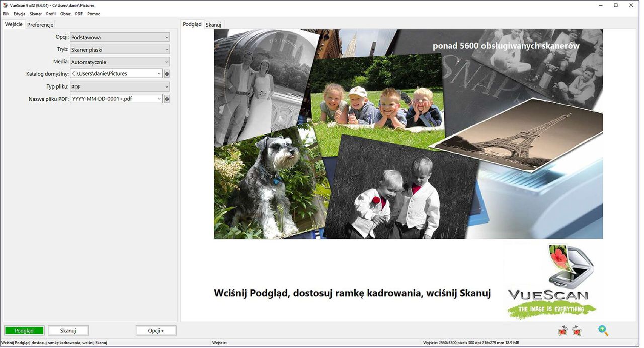Switch to the Skanuj preview tab
The image size is (644, 348).
[x=213, y=25]
